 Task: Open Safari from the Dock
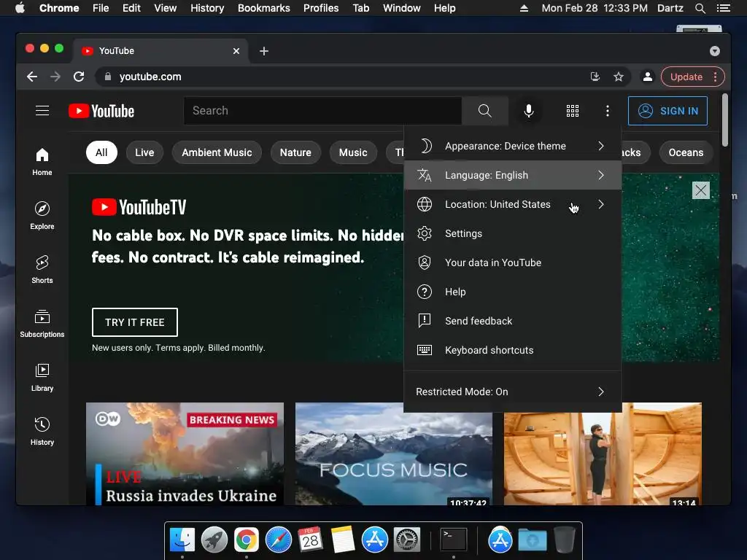click(278, 540)
